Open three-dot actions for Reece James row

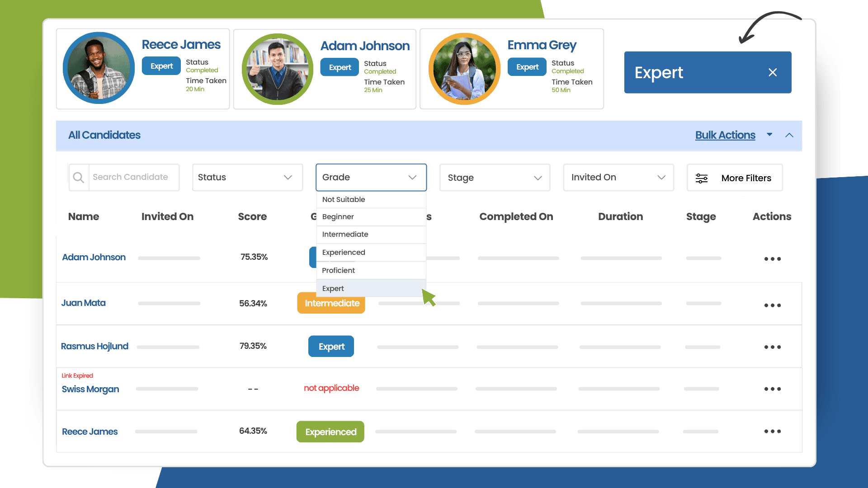point(772,432)
